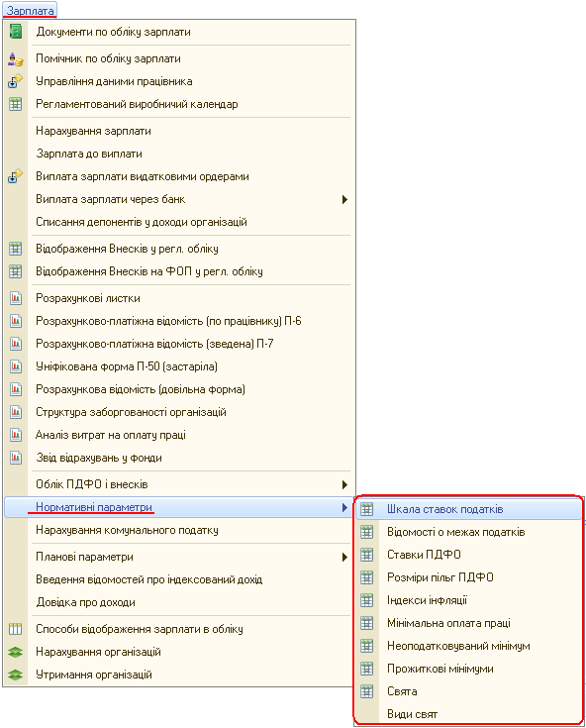
Task: Click table icon beside Шкала ставок податків
Action: tap(367, 509)
